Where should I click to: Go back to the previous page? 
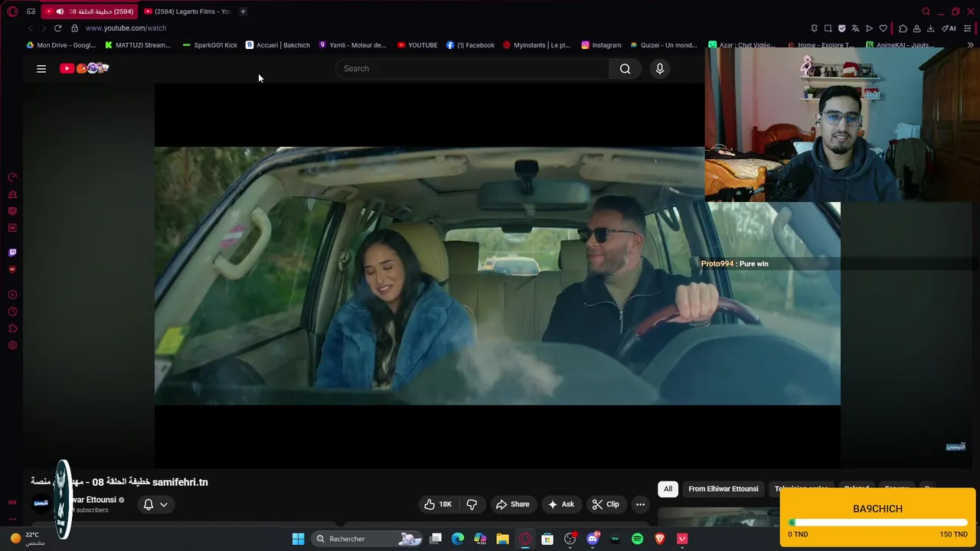tap(31, 28)
